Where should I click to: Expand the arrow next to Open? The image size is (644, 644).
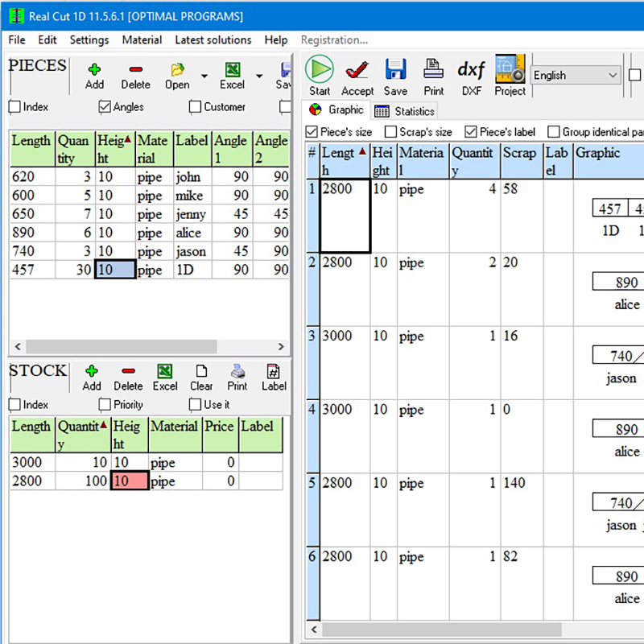(x=204, y=76)
